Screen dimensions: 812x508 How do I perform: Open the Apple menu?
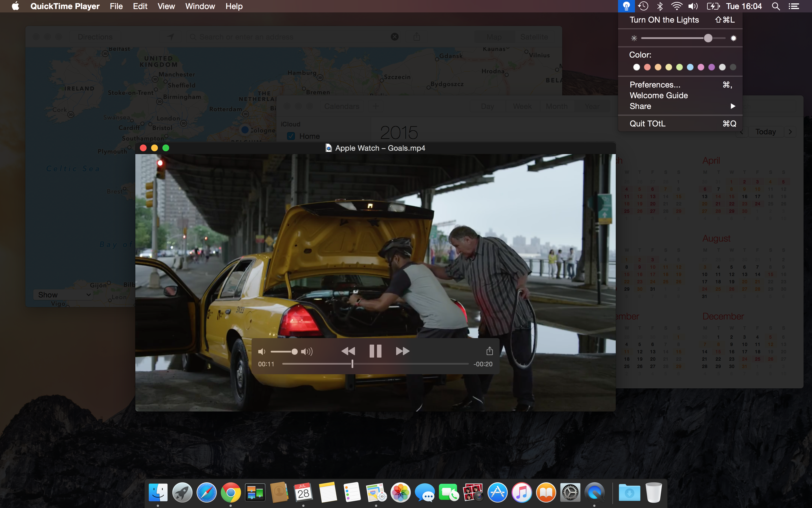coord(15,6)
